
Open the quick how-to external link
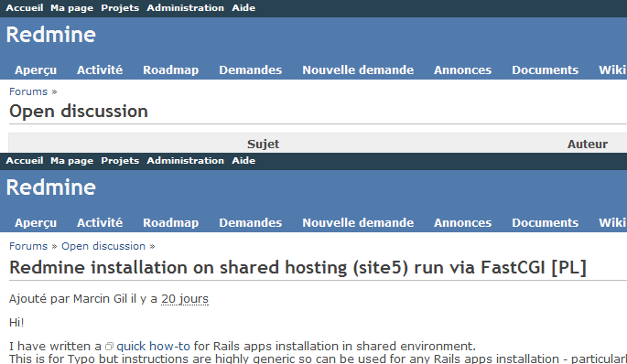tap(153, 346)
